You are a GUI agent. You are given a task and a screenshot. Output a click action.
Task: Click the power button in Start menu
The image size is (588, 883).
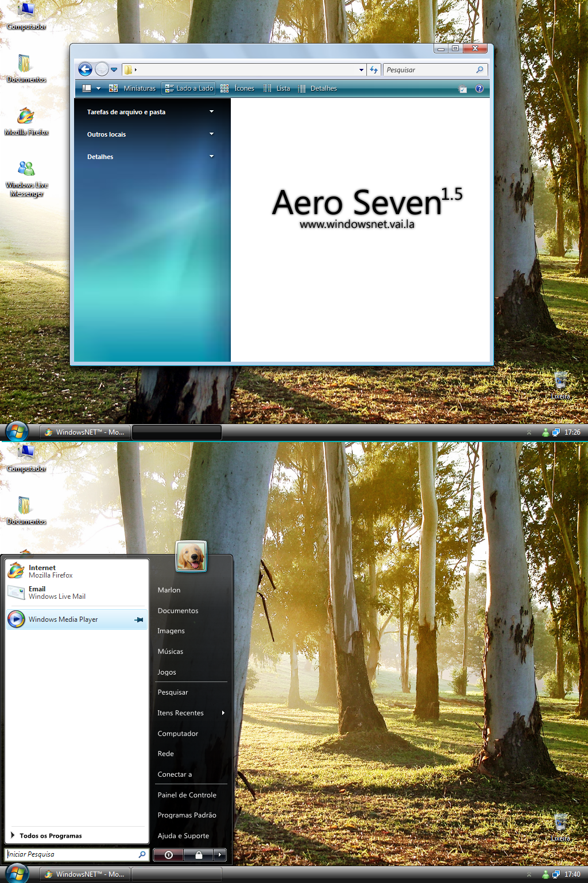(x=168, y=855)
